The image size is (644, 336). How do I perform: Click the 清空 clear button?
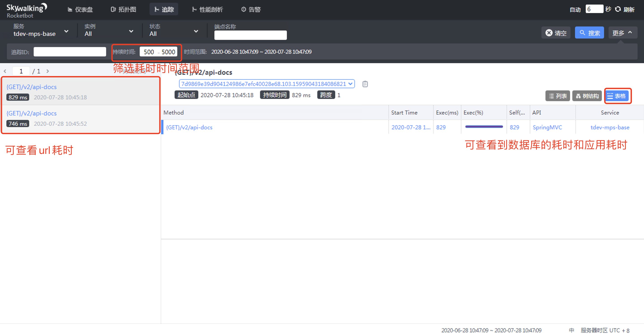[x=556, y=33]
